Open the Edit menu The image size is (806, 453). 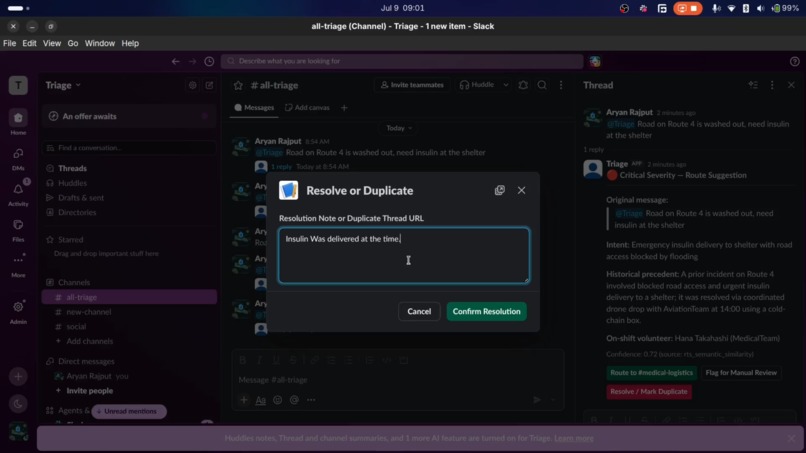point(29,43)
